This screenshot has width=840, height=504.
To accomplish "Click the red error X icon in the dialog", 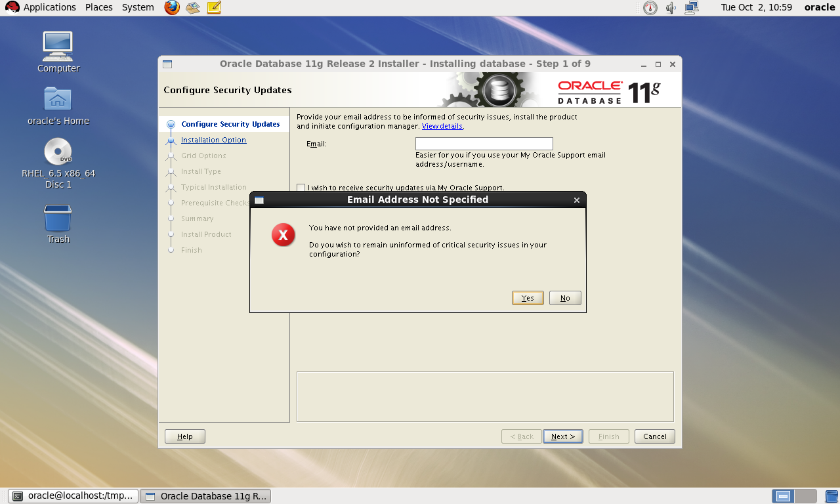I will point(283,235).
